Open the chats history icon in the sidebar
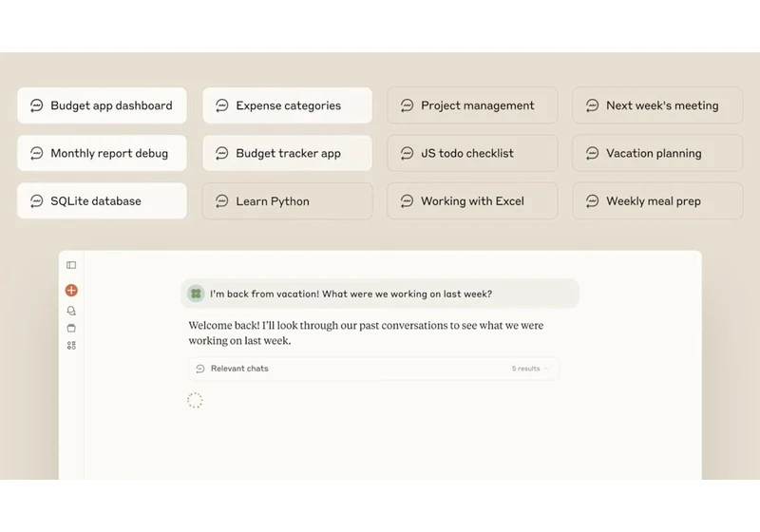 (71, 311)
